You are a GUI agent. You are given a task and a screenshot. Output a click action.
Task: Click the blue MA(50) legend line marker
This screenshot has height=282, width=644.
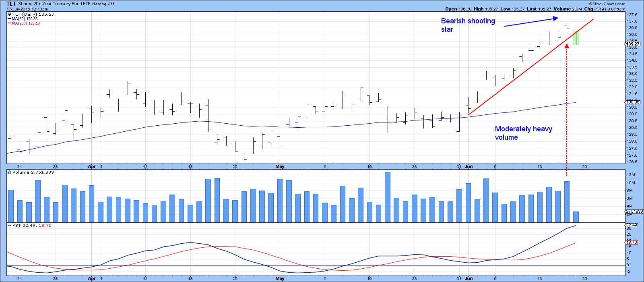click(x=9, y=19)
